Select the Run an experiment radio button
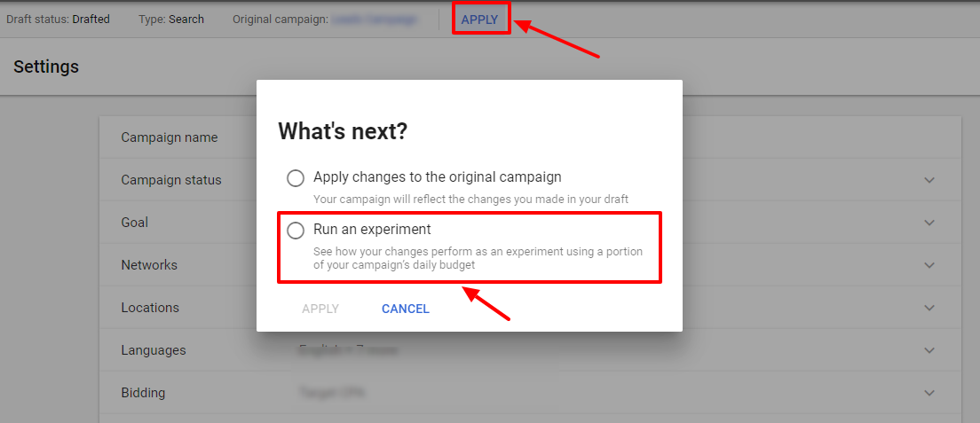This screenshot has width=980, height=423. (296, 231)
